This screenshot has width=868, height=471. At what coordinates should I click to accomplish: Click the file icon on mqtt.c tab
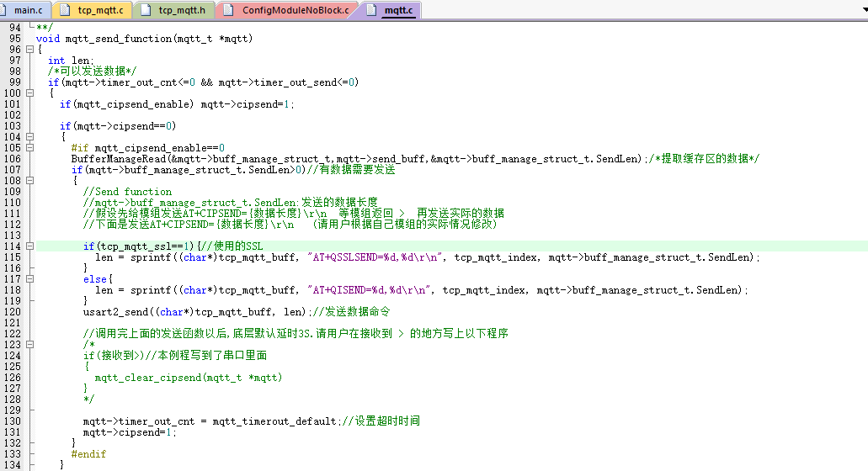(371, 10)
